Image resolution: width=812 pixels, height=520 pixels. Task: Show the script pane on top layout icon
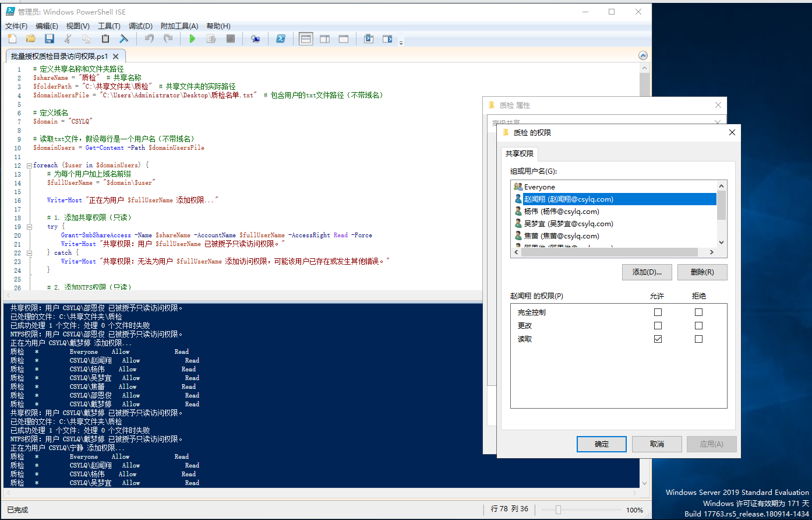306,39
